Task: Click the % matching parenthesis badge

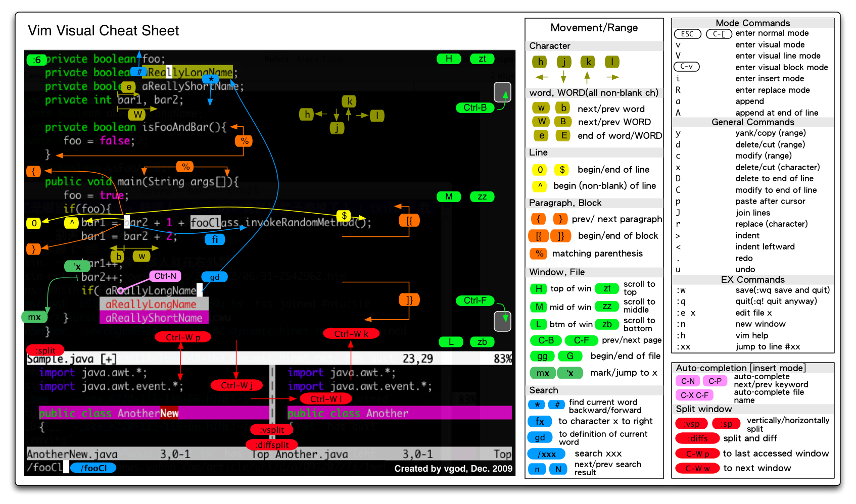Action: [539, 254]
